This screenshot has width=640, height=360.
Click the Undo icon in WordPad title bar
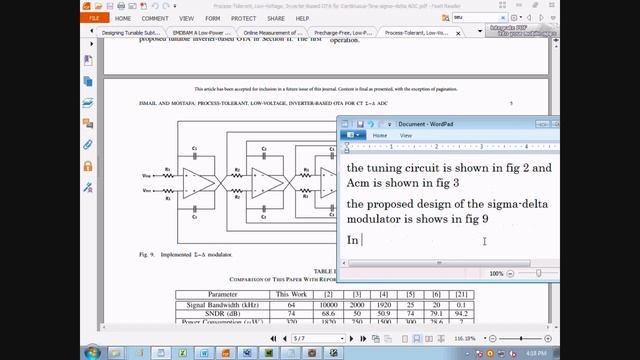(x=371, y=124)
